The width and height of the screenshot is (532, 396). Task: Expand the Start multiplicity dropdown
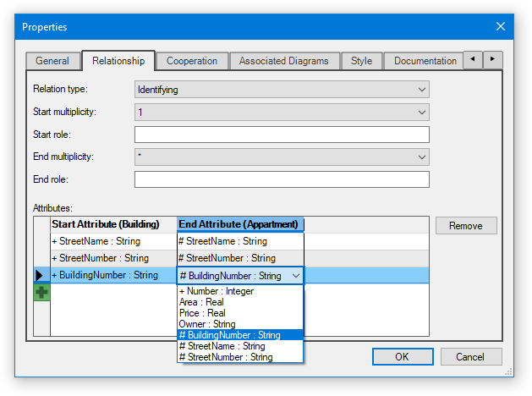[x=282, y=112]
